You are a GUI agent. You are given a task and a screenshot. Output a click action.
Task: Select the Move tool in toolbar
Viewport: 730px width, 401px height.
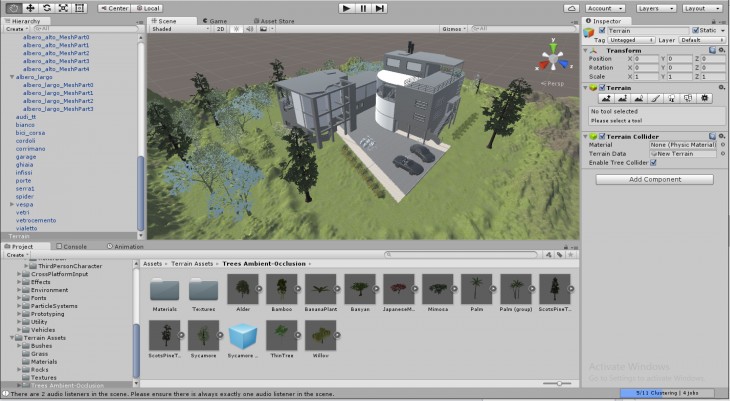click(30, 8)
